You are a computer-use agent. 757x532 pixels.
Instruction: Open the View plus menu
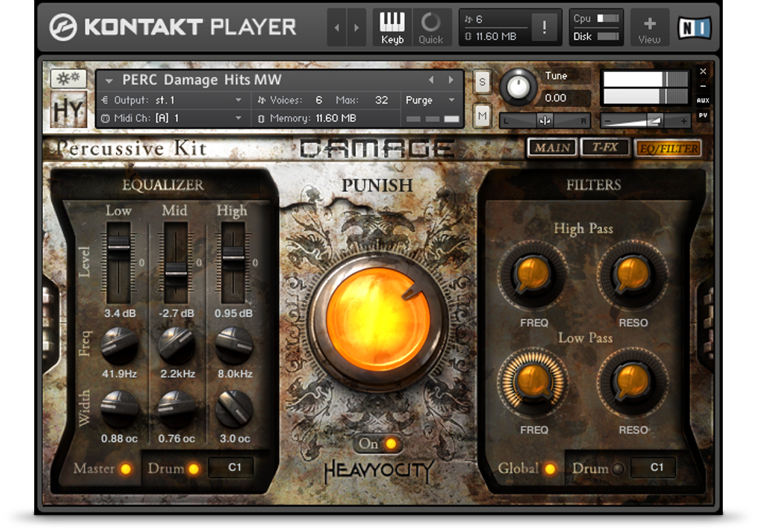pyautogui.click(x=649, y=27)
